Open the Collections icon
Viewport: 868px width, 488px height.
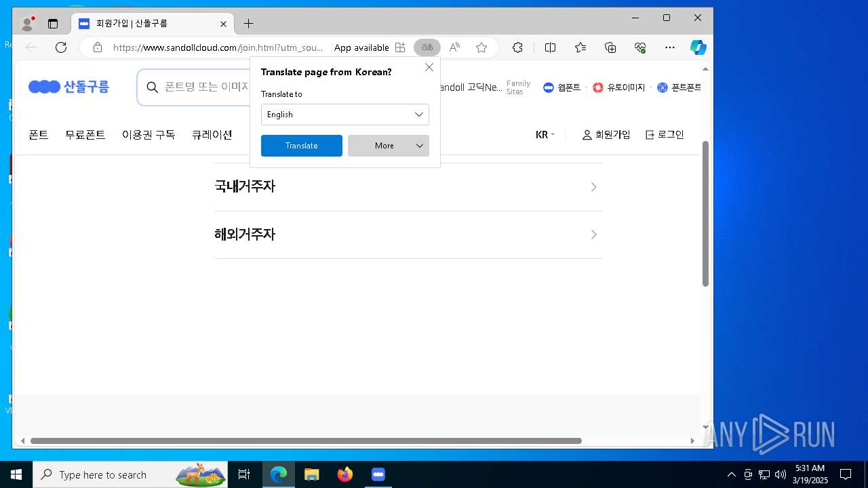610,47
